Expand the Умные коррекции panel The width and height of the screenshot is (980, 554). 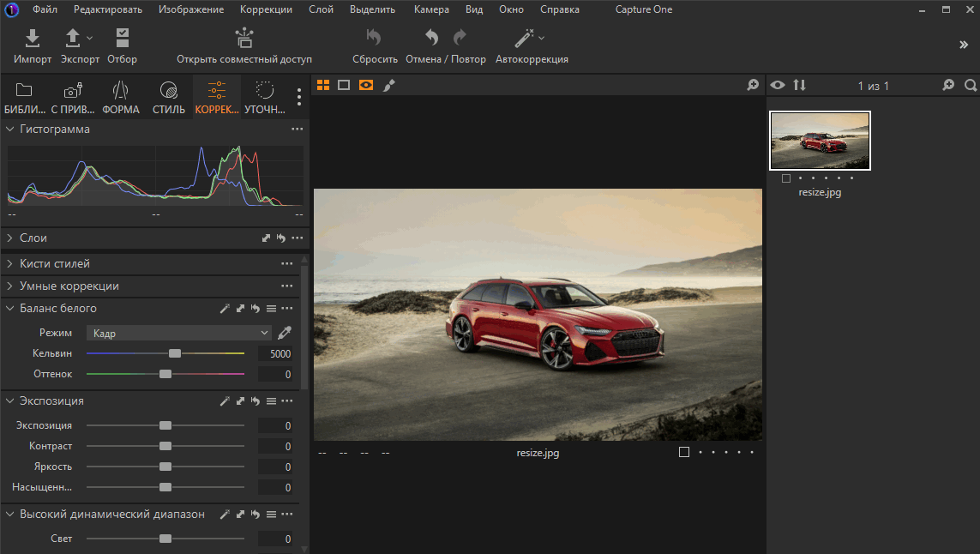(x=10, y=286)
